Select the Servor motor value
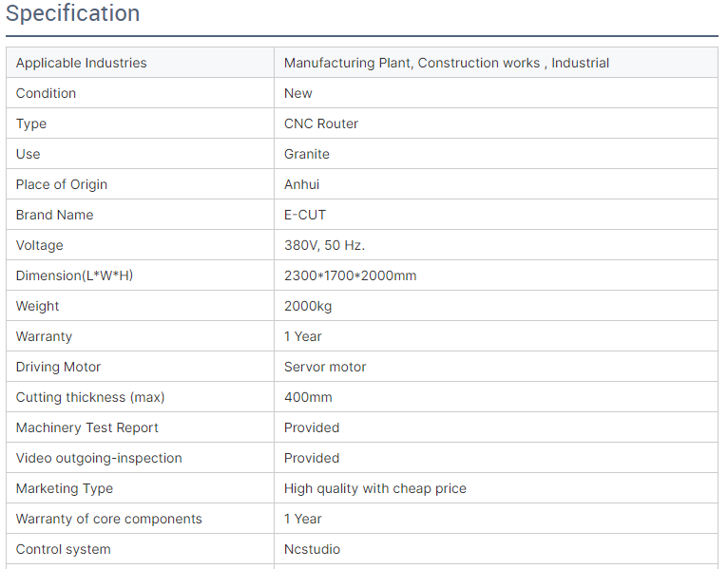The image size is (728, 569). pos(325,367)
